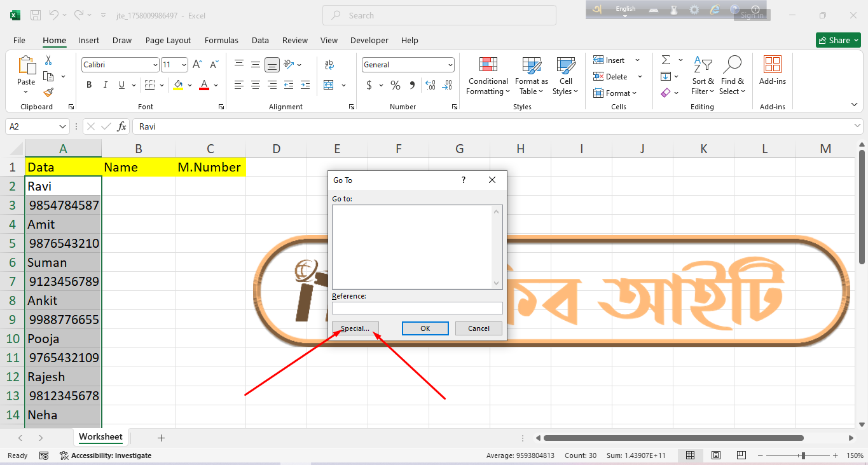
Task: Click the AutoSum sigma icon
Action: pyautogui.click(x=666, y=60)
